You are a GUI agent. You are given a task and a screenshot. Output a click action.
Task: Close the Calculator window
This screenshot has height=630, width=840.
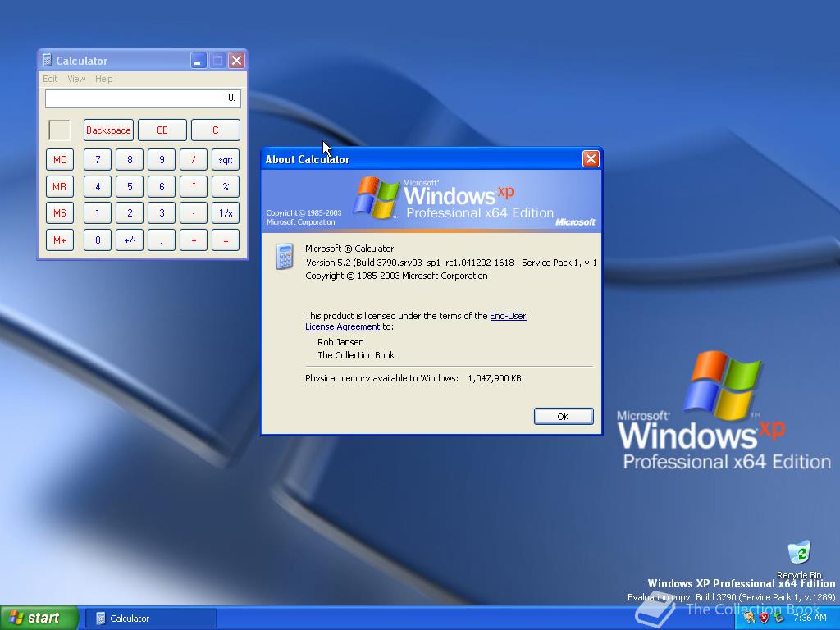237,61
